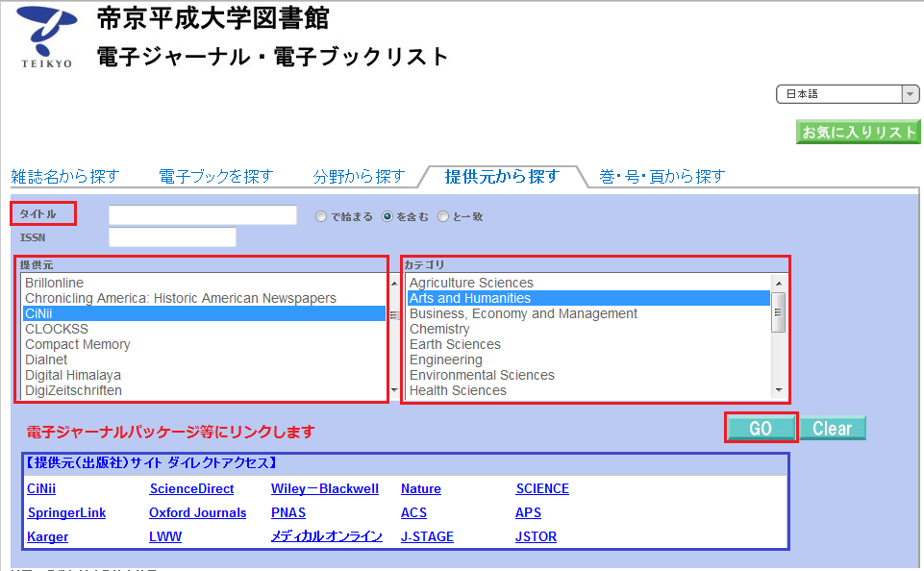Image resolution: width=924 pixels, height=571 pixels.
Task: Select the で始まる radio button
Action: (321, 217)
